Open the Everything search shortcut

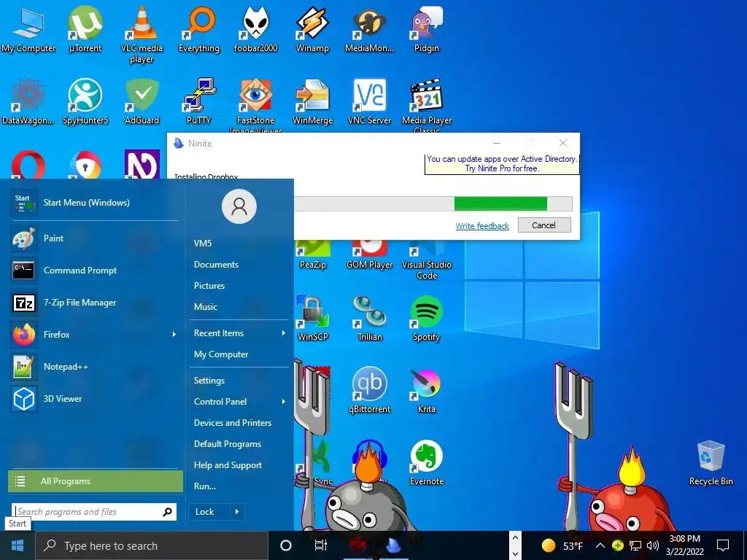pyautogui.click(x=199, y=29)
